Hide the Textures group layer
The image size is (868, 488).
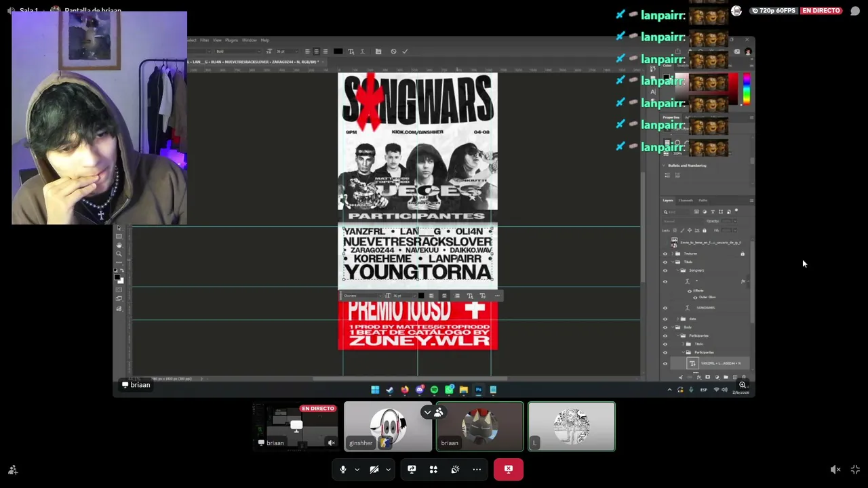665,253
